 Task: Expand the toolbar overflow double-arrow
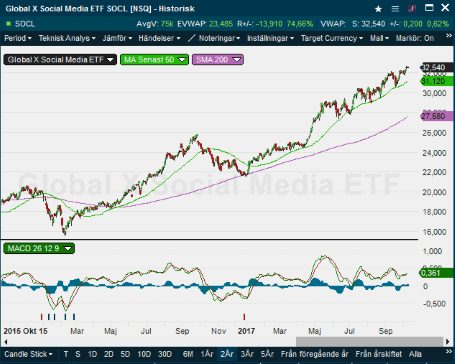coord(449,36)
